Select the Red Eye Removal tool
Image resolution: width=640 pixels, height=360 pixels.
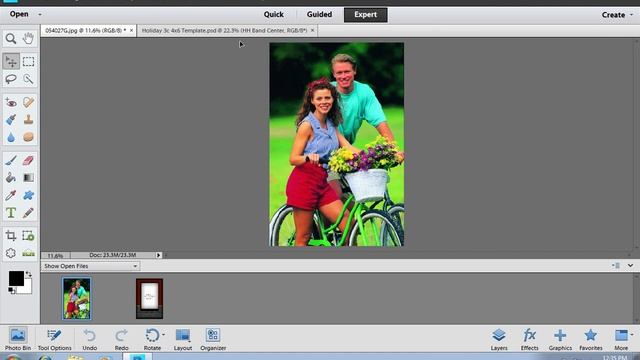click(x=11, y=102)
